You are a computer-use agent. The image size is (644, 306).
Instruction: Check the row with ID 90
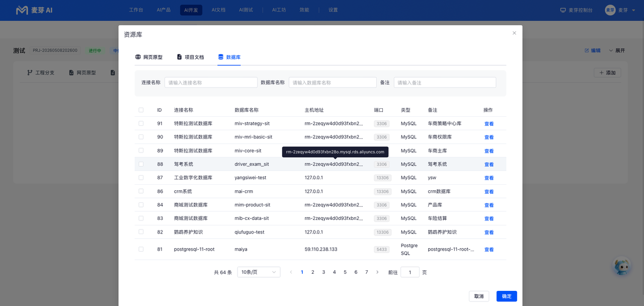point(141,137)
